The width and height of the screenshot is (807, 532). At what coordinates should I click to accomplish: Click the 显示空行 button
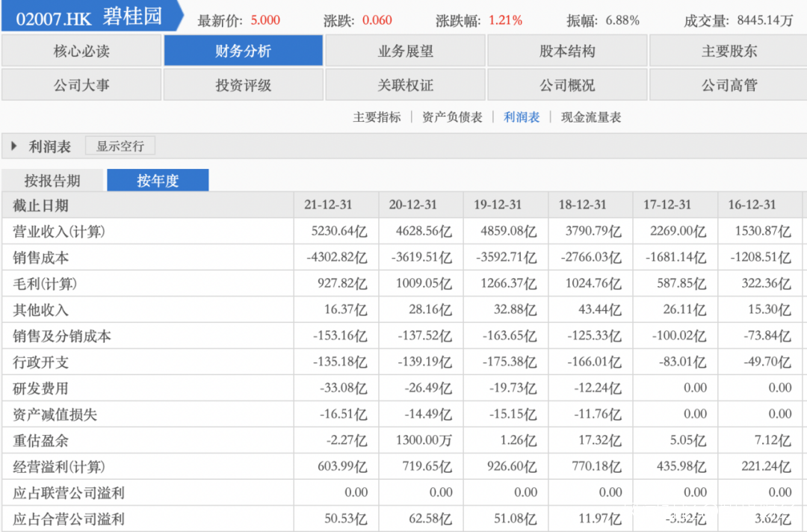(120, 146)
